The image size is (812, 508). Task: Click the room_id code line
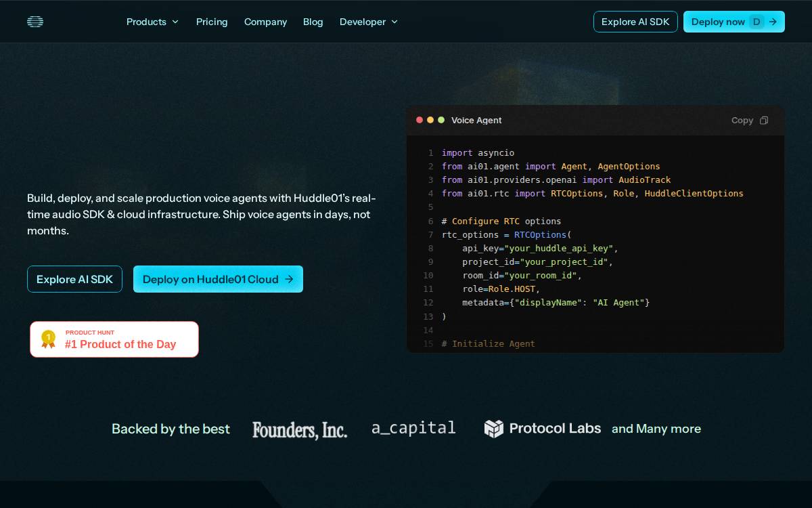pyautogui.click(x=522, y=276)
